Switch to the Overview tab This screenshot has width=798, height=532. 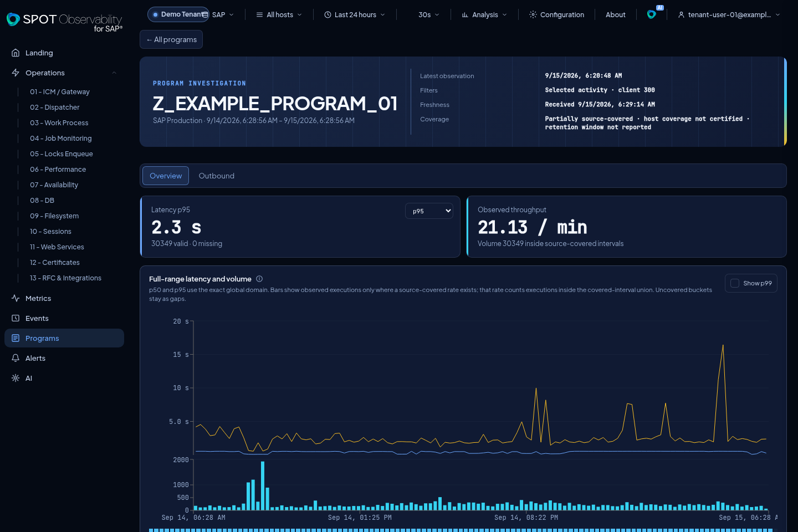pyautogui.click(x=166, y=176)
